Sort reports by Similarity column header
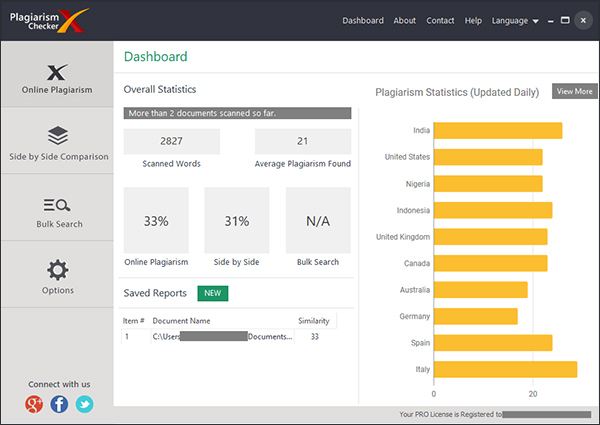Screen dimensions: 600x425 (314, 321)
